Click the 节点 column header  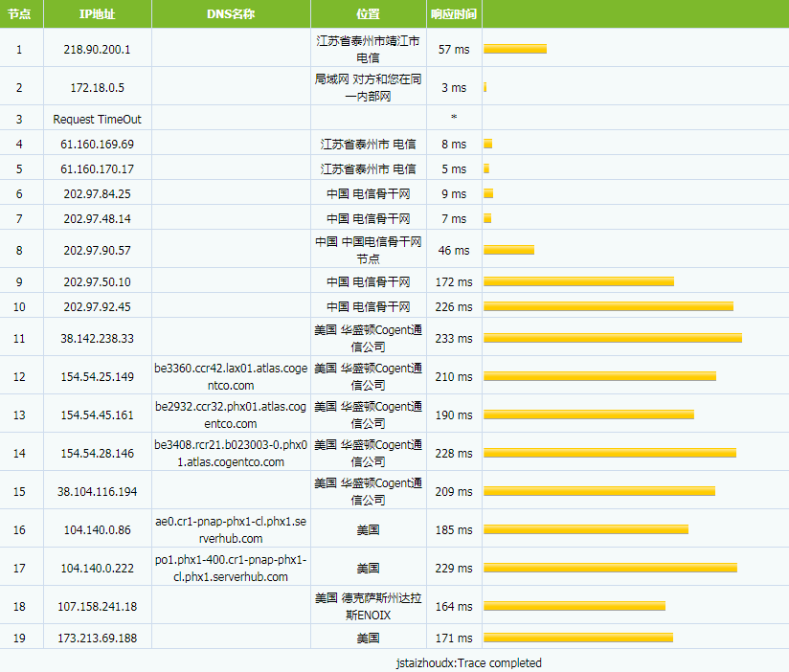[21, 14]
